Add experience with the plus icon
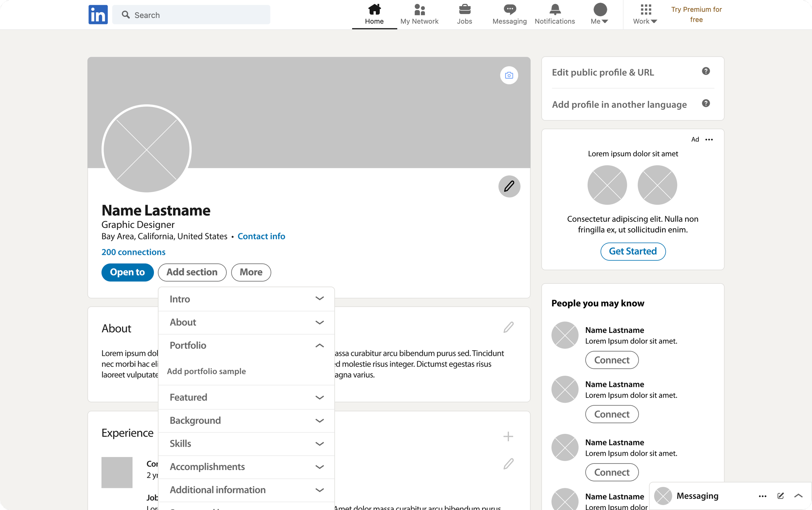 point(508,436)
